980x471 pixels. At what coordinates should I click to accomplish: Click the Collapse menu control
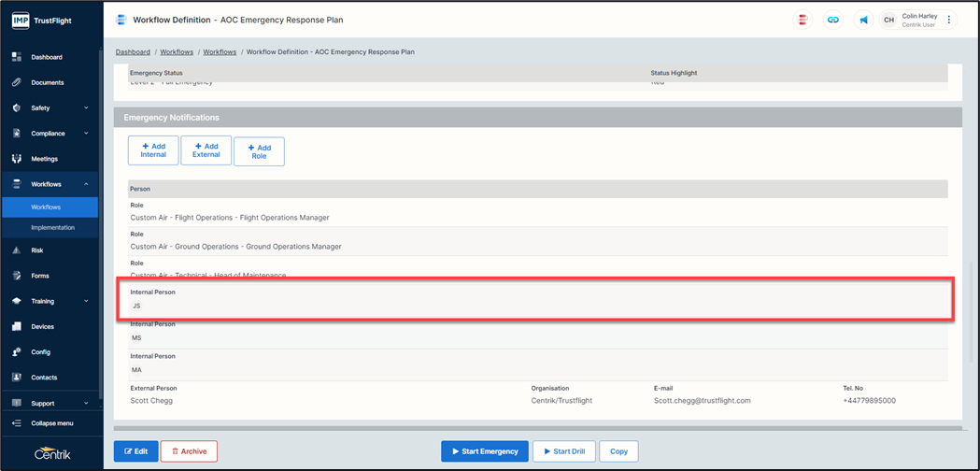[x=51, y=423]
